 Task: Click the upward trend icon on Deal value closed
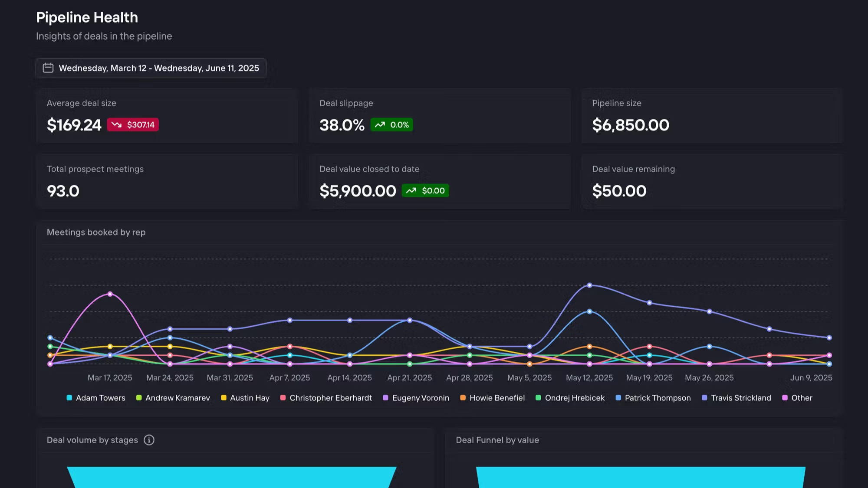[411, 191]
